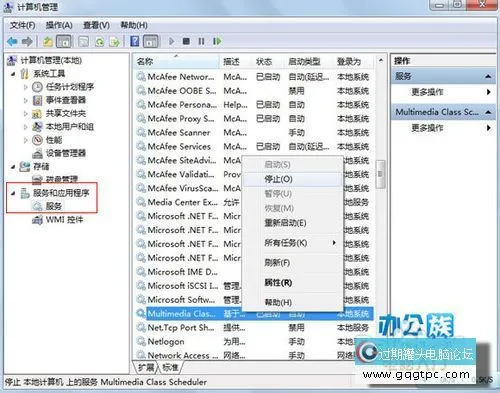This screenshot has width=500, height=393.
Task: Collapse the 服务和应用程序 tree node
Action: pyautogui.click(x=13, y=193)
